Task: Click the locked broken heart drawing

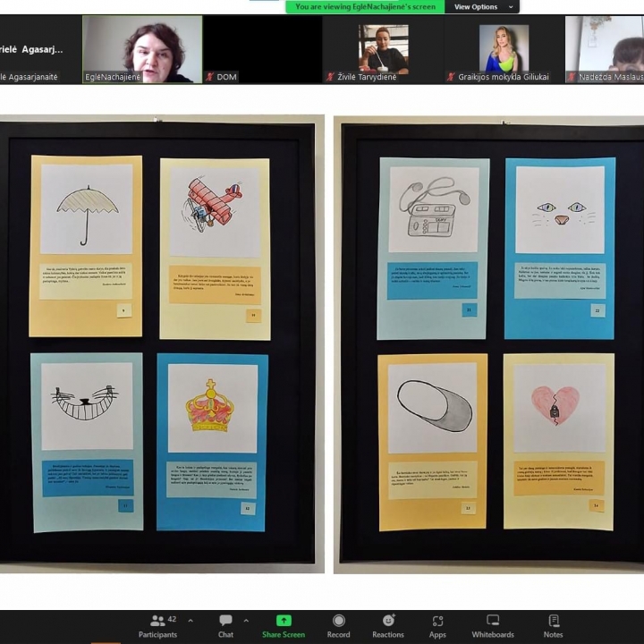Action: coord(555,406)
